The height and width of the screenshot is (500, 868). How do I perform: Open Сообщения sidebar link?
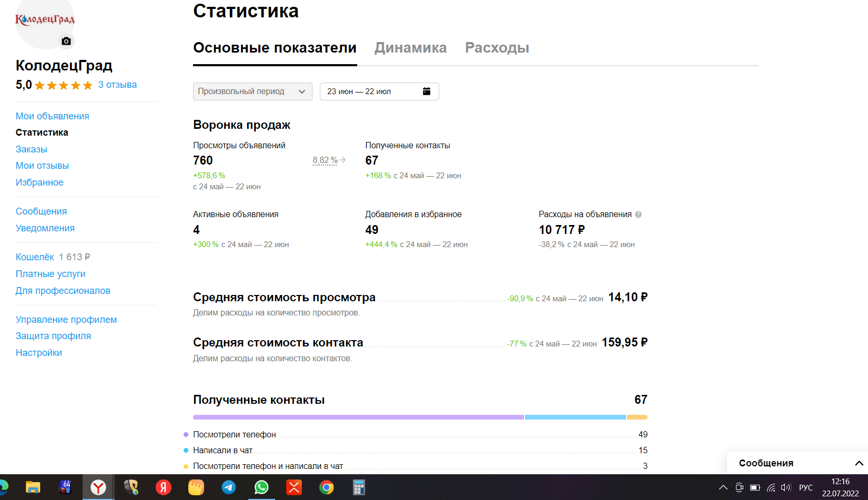click(x=41, y=211)
